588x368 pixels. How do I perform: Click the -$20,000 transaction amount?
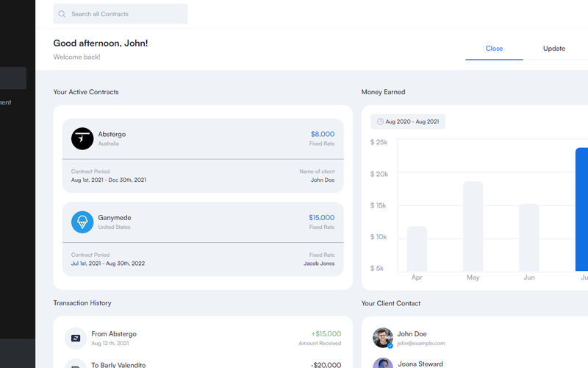326,364
